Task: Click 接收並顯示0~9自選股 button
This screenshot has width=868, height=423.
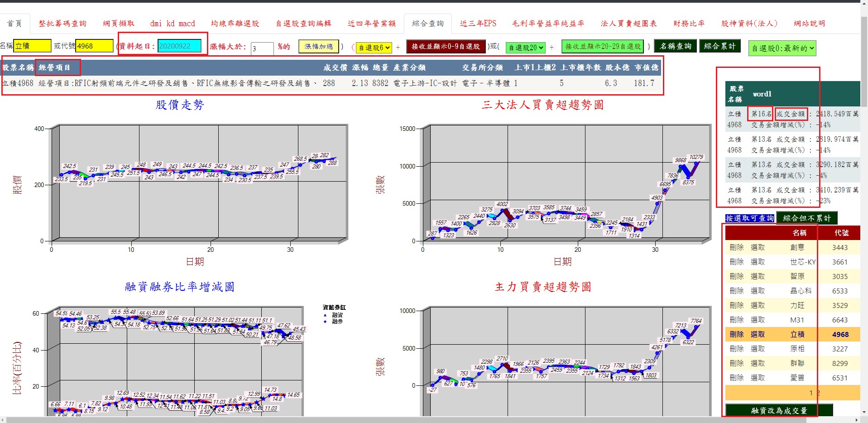Action: [x=446, y=46]
